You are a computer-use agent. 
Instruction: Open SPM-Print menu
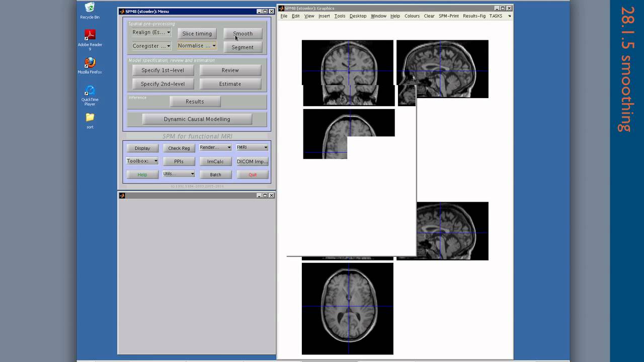[x=449, y=16]
